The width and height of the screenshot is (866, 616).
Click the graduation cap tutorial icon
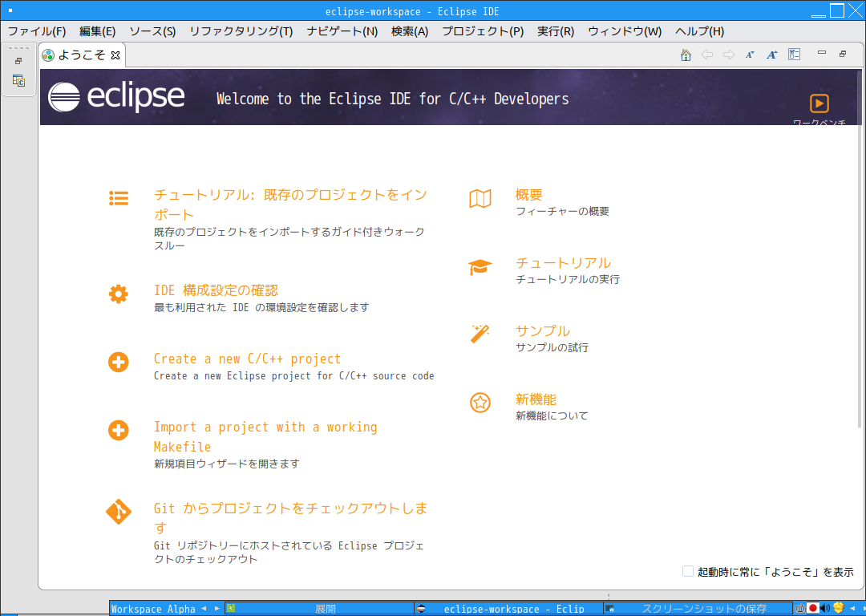[480, 267]
